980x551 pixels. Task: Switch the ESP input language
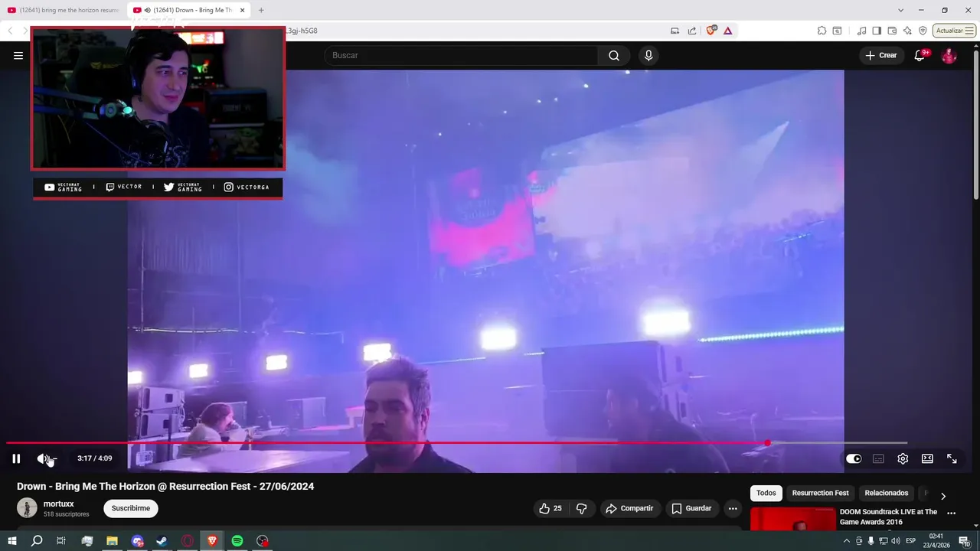point(911,541)
